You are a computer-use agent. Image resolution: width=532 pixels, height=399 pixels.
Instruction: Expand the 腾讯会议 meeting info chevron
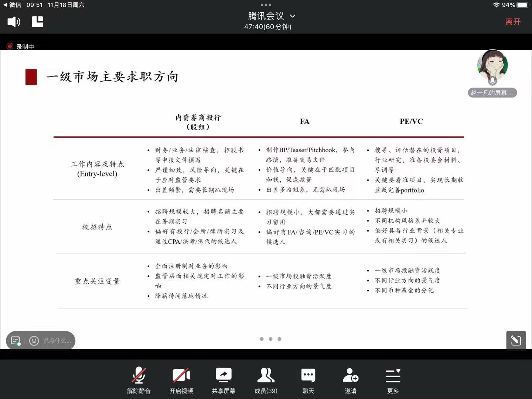point(293,16)
